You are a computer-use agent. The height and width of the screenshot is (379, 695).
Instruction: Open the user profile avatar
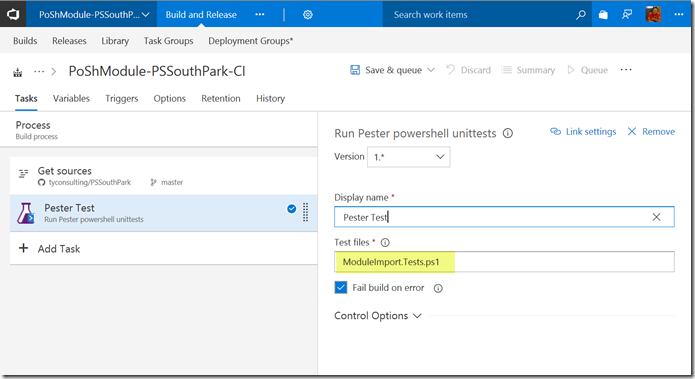coord(653,14)
